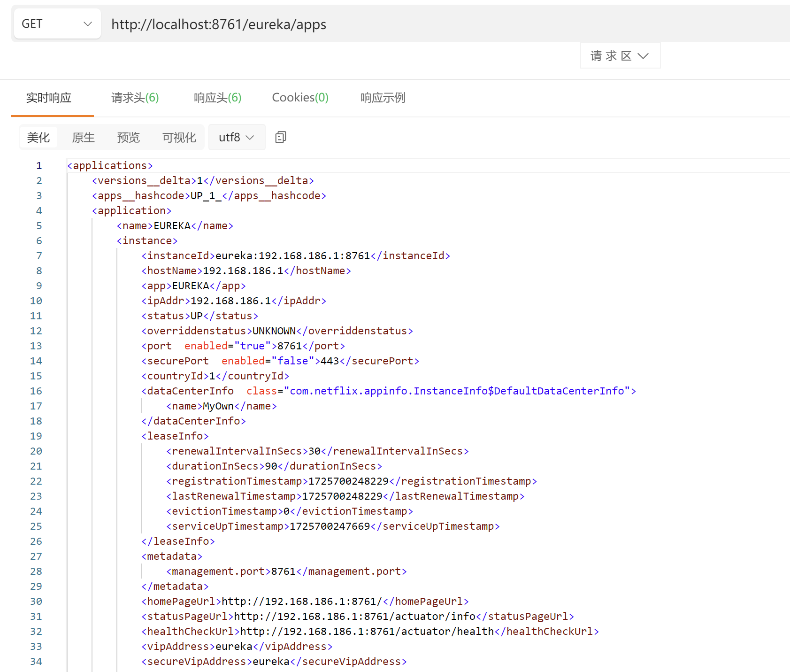The width and height of the screenshot is (790, 672).
Task: Click the statusPageUrl value on line 31
Action: (x=354, y=617)
